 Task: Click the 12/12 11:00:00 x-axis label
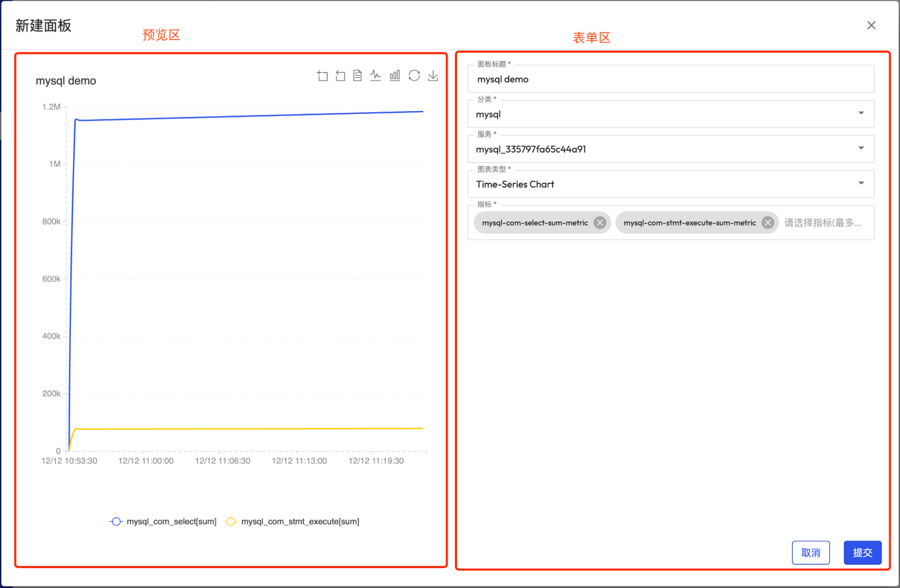click(x=146, y=461)
